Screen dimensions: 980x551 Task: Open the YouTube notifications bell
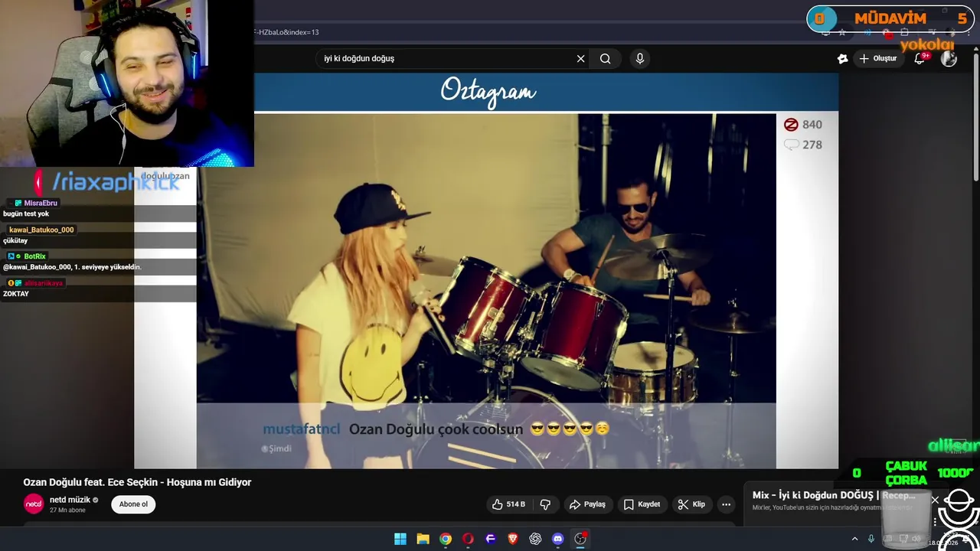point(920,59)
